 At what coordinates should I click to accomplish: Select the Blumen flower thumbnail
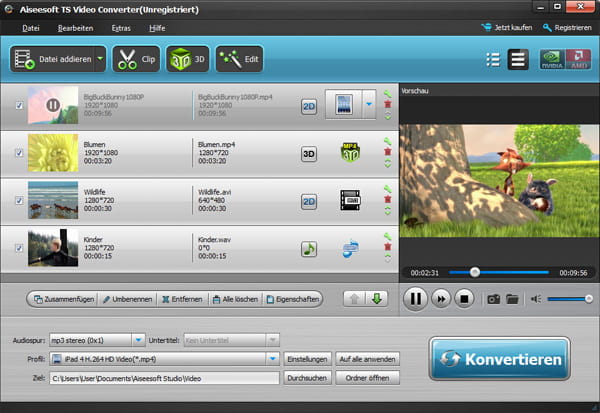[x=53, y=152]
